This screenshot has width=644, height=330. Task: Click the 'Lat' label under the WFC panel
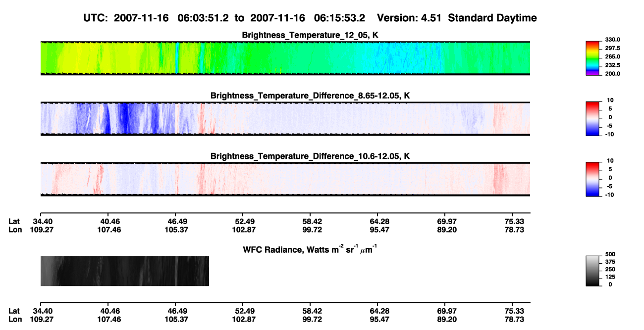click(14, 311)
